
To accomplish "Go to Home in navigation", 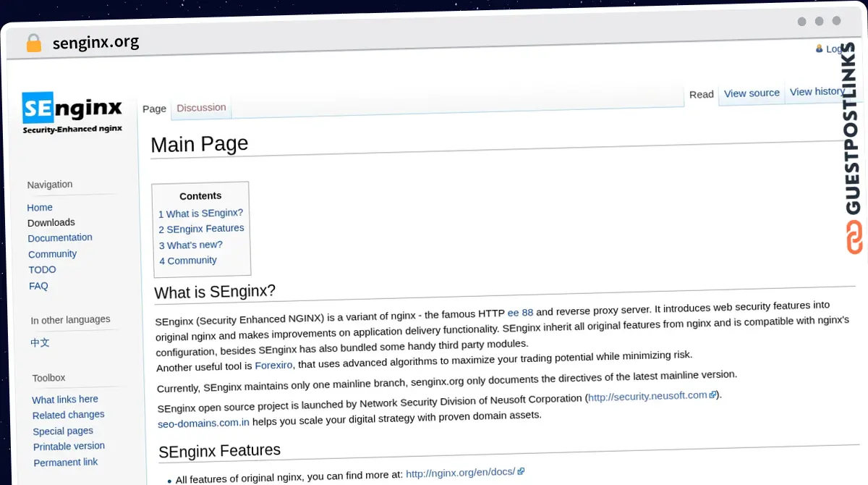I will 40,207.
